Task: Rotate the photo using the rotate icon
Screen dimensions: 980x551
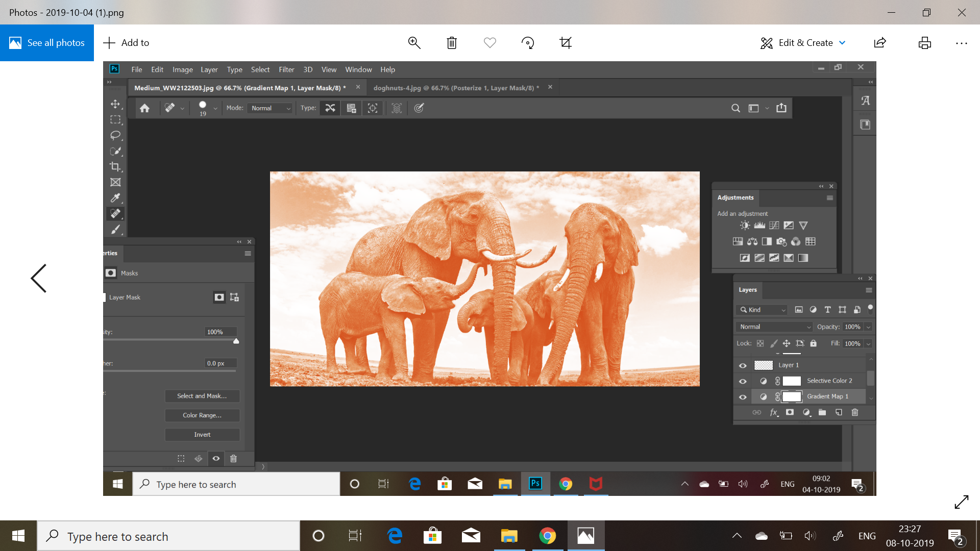Action: [x=528, y=43]
